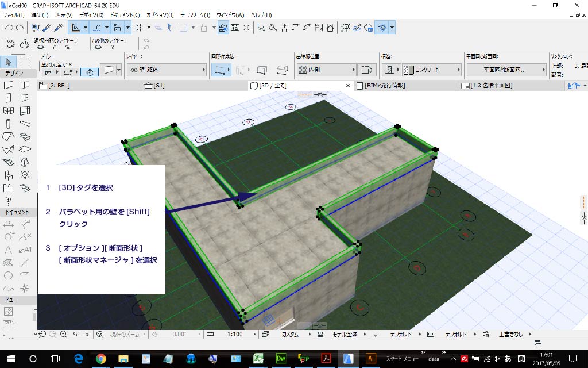Open the layer dropdown showing 壁 躯体
This screenshot has height=368, width=588.
167,70
